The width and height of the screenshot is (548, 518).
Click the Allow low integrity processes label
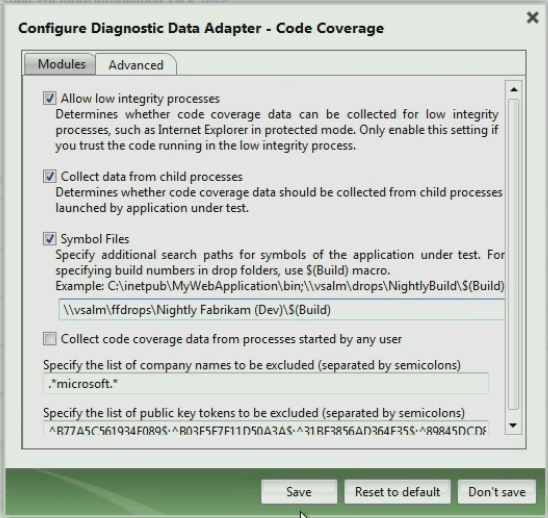[140, 99]
